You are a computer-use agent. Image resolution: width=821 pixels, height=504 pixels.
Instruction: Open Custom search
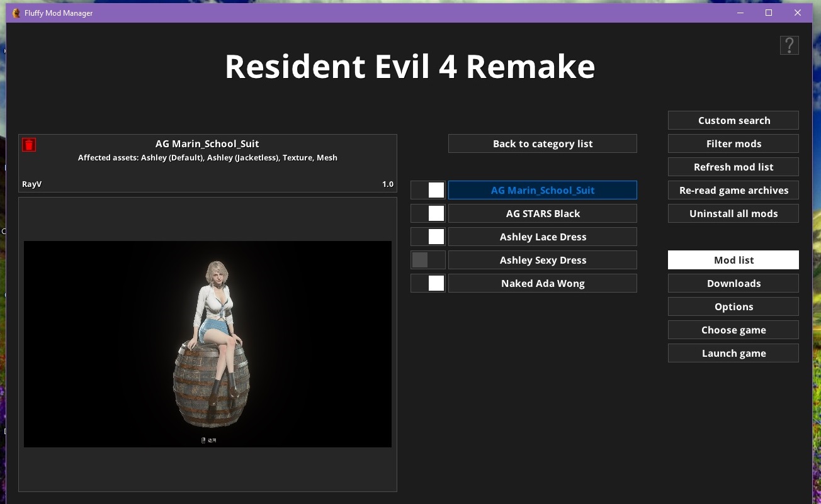[x=733, y=120]
